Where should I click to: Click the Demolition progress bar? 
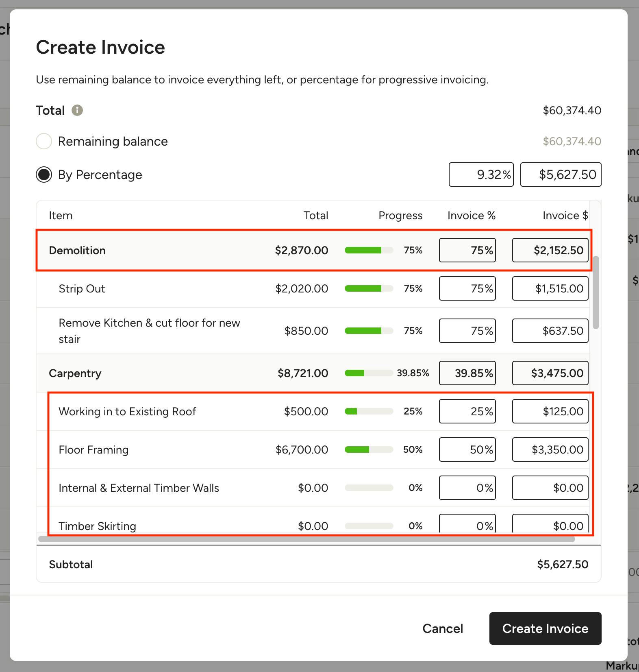(369, 250)
